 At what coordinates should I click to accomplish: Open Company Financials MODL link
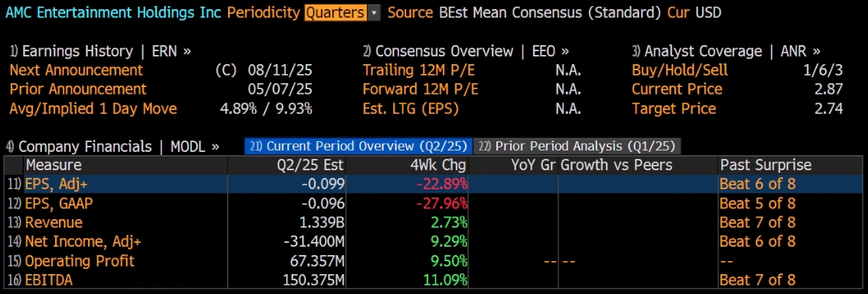tap(113, 147)
